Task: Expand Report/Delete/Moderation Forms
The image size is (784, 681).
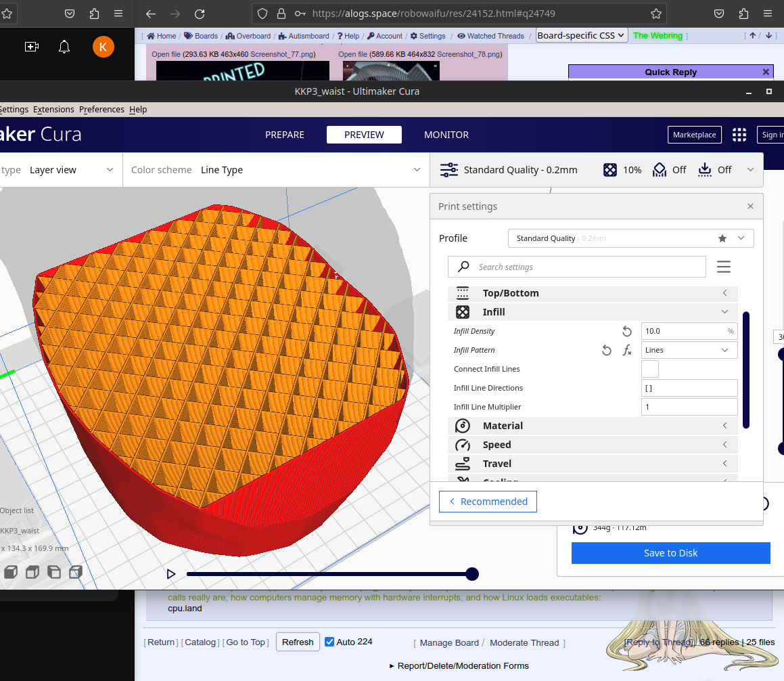Action: coord(459,666)
